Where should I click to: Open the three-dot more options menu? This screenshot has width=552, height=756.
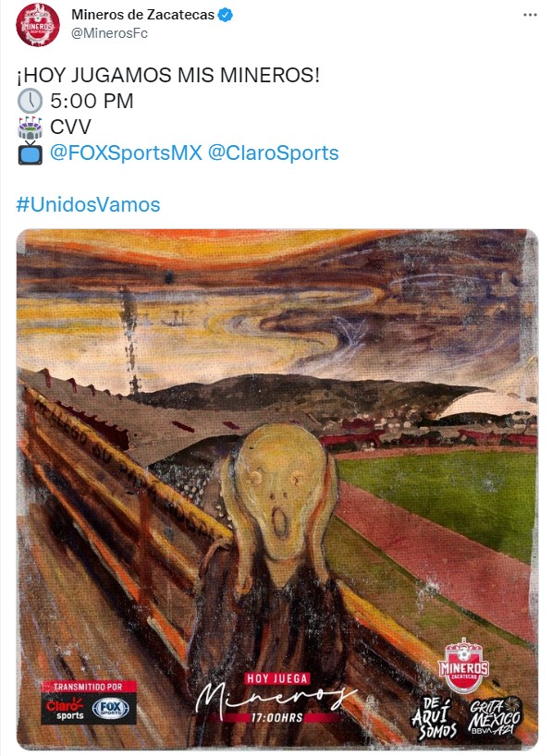coord(530,15)
